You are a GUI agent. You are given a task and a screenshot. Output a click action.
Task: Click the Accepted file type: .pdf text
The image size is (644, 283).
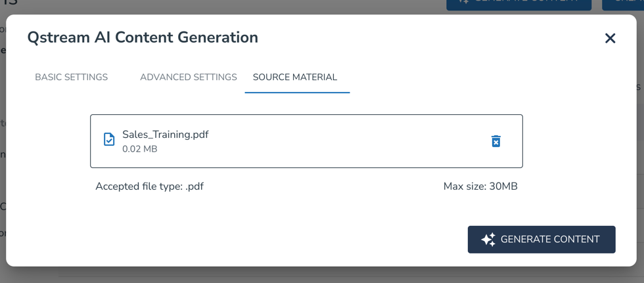pyautogui.click(x=150, y=186)
